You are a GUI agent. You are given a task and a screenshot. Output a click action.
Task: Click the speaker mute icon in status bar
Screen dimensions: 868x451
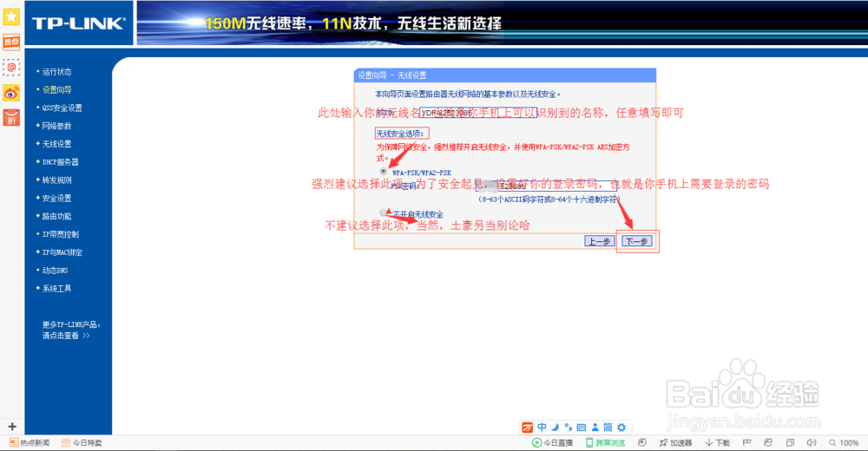812,442
